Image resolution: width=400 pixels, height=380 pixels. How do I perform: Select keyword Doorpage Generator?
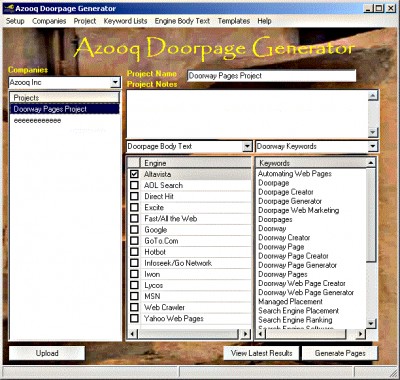pyautogui.click(x=290, y=201)
